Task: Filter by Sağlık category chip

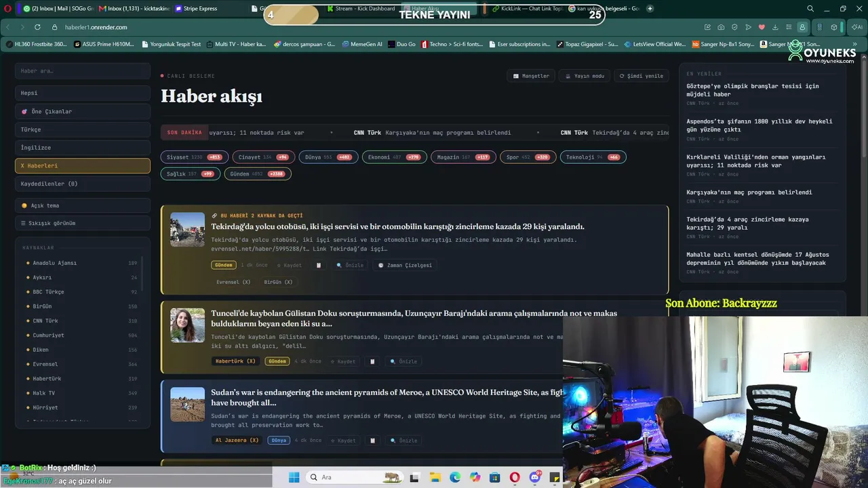Action: tap(191, 174)
